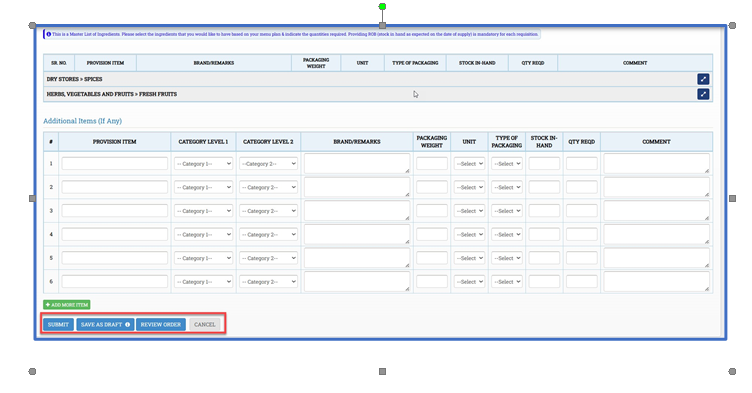The width and height of the screenshot is (752, 393).
Task: Click the info icon on Save As Draft
Action: click(x=128, y=325)
